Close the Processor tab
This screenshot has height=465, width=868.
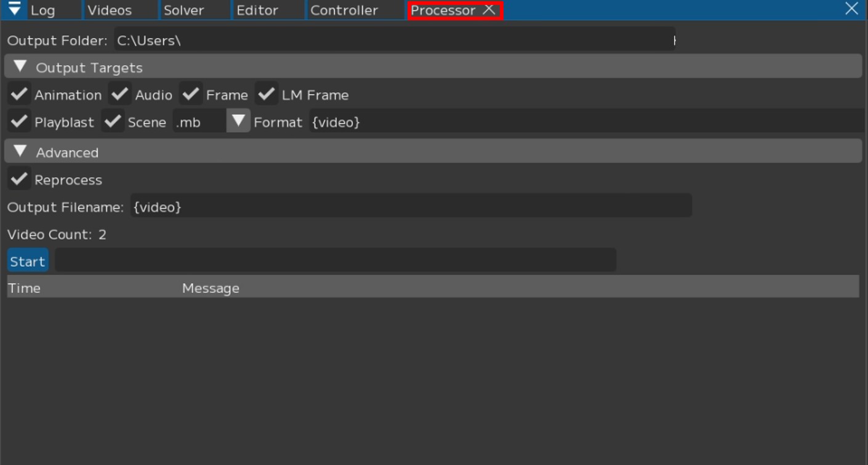tap(489, 10)
